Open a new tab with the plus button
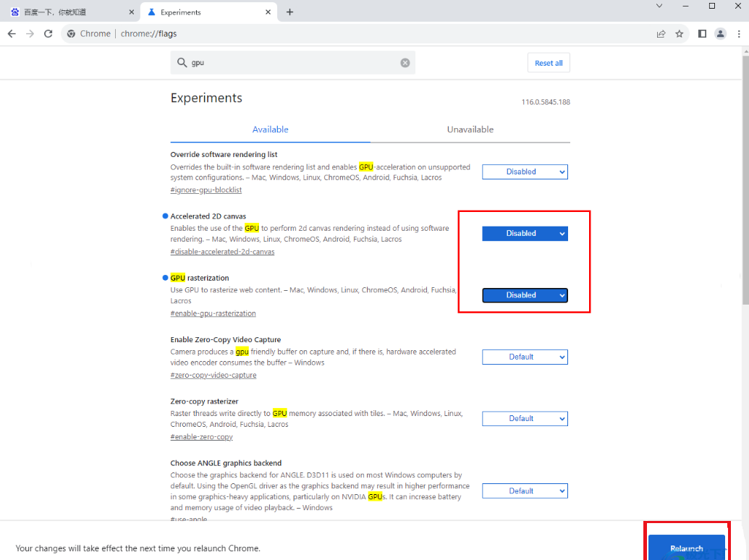The width and height of the screenshot is (749, 560). 289,12
